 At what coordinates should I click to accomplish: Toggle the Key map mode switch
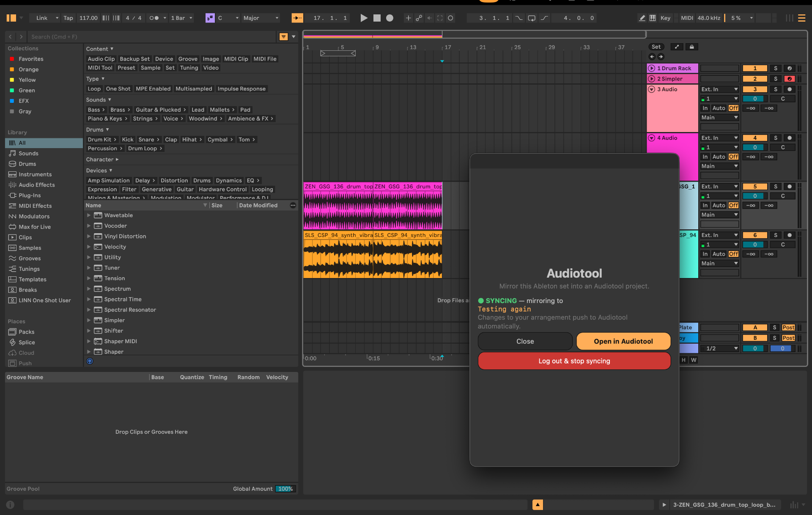pos(665,18)
